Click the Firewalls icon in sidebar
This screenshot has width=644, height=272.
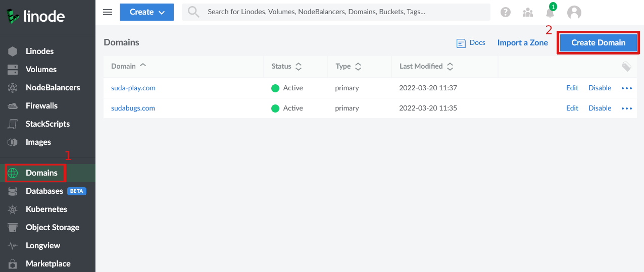point(13,106)
